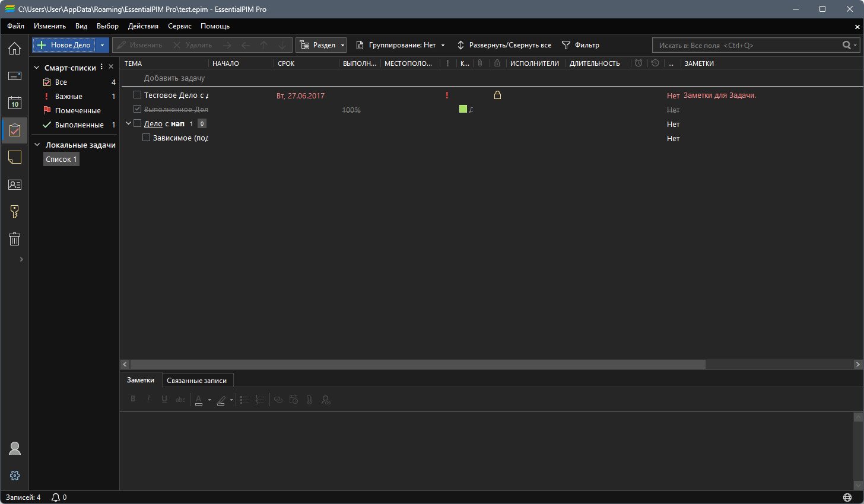
Task: Open the highlight color dropdown arrow
Action: tap(231, 400)
